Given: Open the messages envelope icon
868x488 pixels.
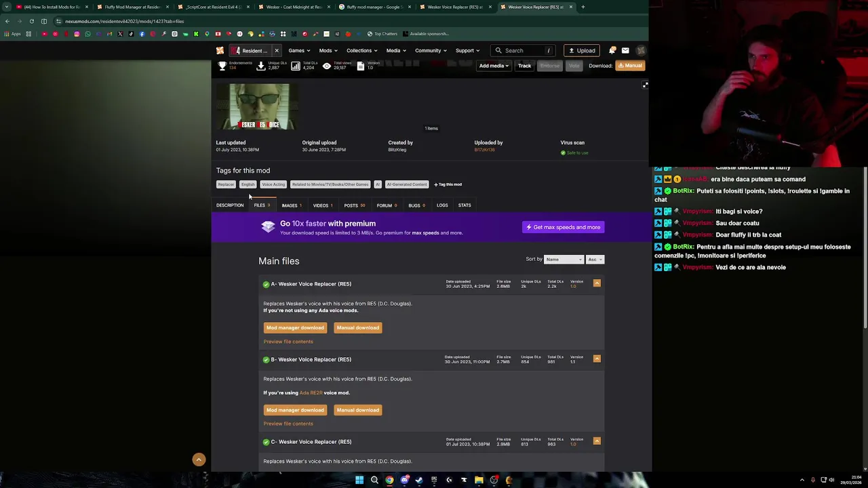Looking at the screenshot, I should tap(625, 50).
